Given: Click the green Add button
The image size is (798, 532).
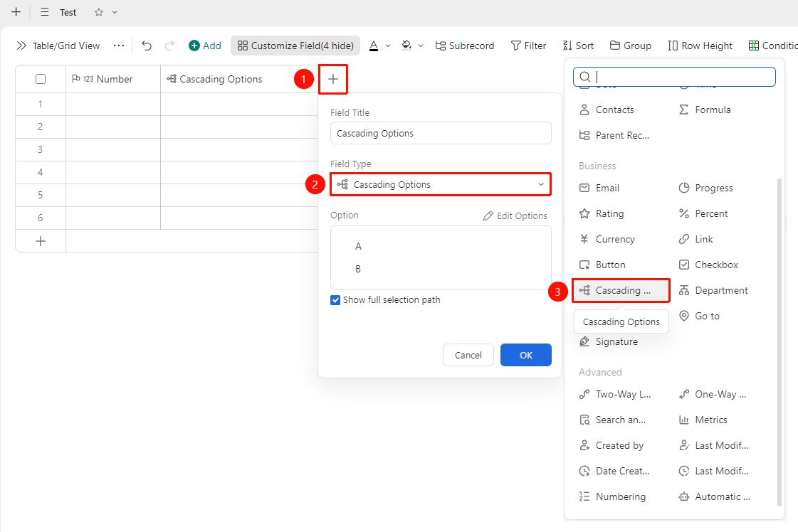Looking at the screenshot, I should 204,46.
